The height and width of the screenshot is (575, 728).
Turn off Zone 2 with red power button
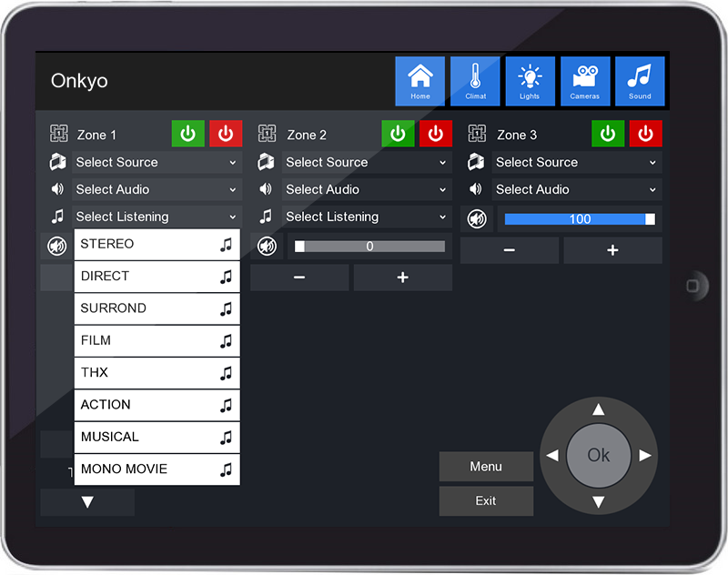pos(436,134)
